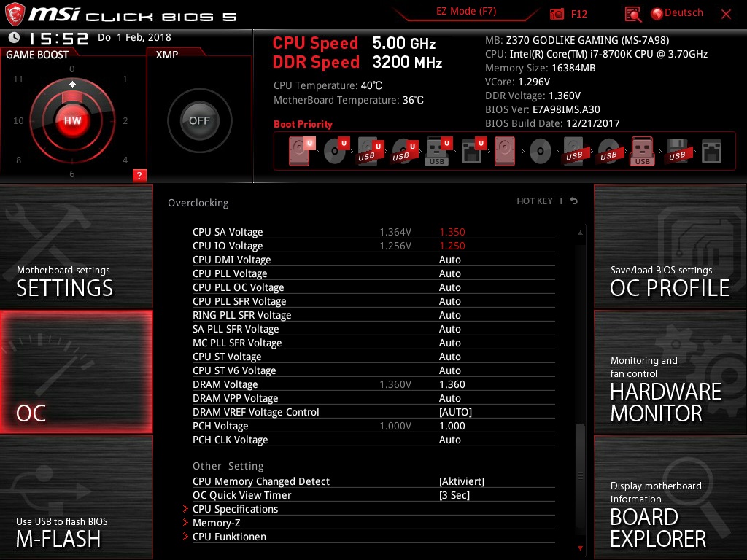Go back using the return arrow icon
747x560 pixels.
tap(574, 201)
